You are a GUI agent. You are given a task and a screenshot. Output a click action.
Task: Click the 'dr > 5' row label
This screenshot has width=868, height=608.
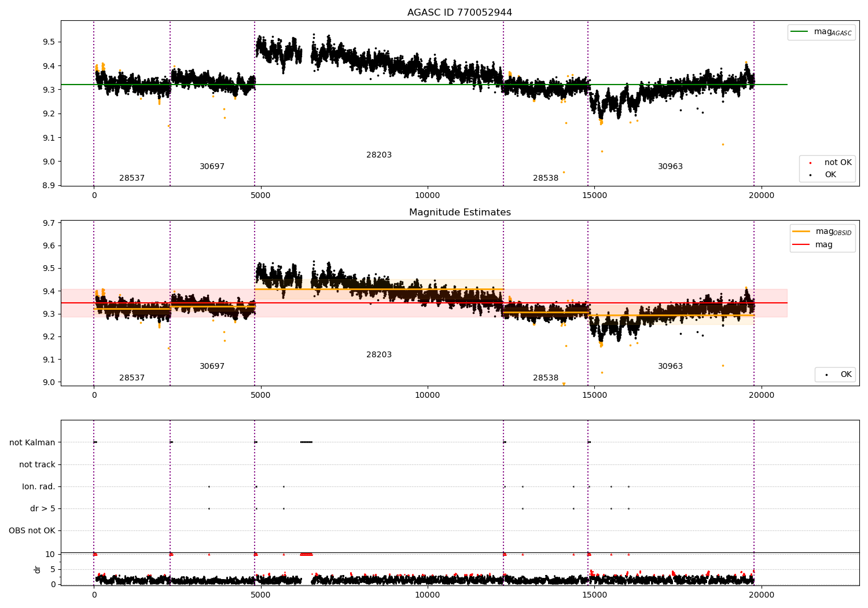pos(43,508)
